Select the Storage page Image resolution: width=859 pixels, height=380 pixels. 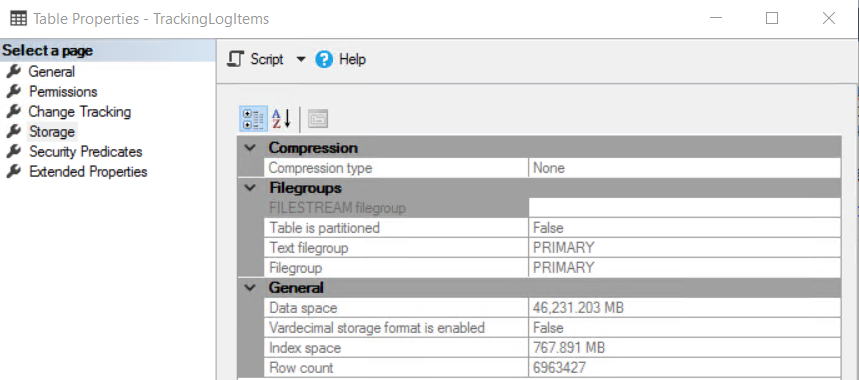point(52,131)
